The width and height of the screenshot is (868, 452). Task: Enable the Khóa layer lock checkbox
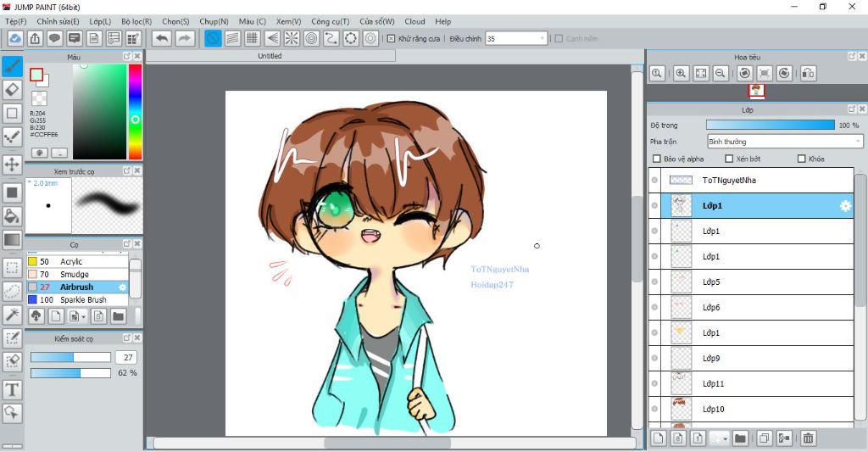[x=802, y=159]
